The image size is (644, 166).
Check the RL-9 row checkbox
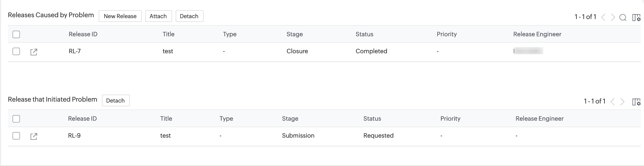tap(16, 136)
